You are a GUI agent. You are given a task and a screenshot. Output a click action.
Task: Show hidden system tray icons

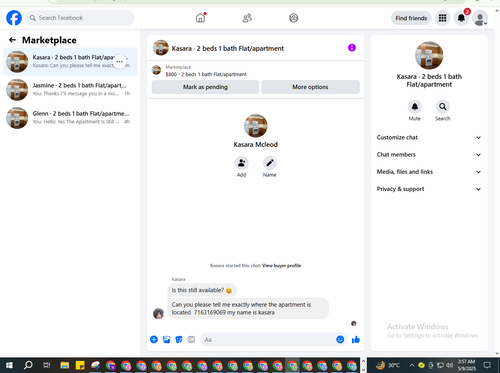pos(412,365)
